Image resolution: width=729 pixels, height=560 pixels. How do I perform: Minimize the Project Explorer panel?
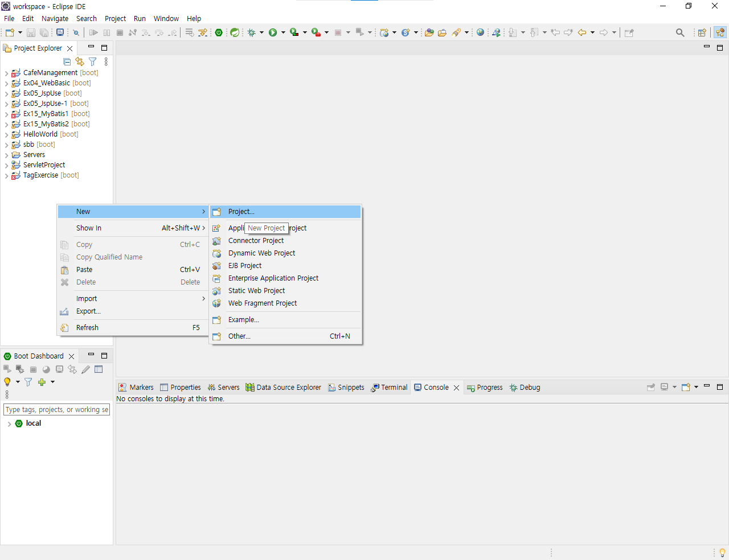coord(91,47)
